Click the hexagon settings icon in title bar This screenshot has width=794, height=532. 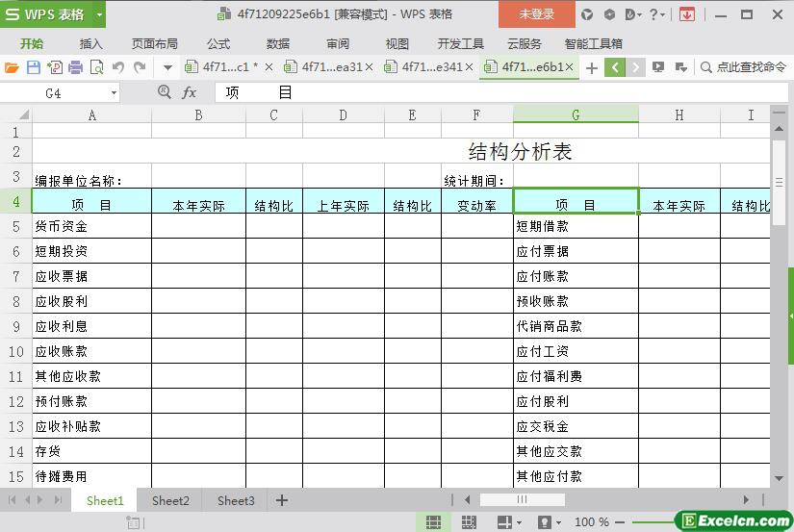coord(609,14)
